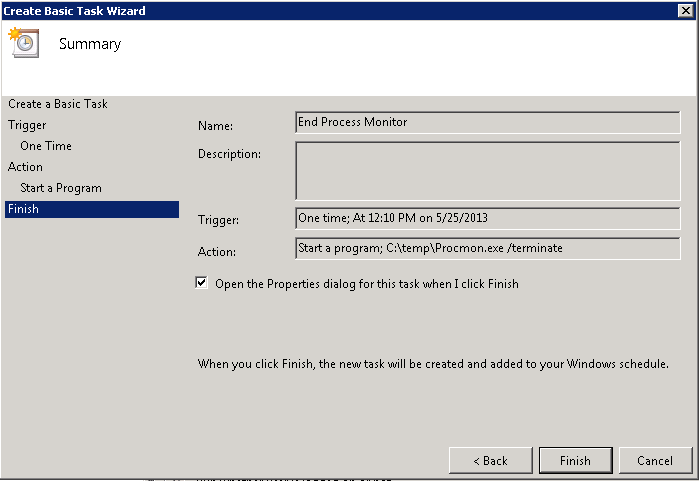Viewport: 699px width, 481px height.
Task: Go to the Create a Basic Task step
Action: (58, 104)
